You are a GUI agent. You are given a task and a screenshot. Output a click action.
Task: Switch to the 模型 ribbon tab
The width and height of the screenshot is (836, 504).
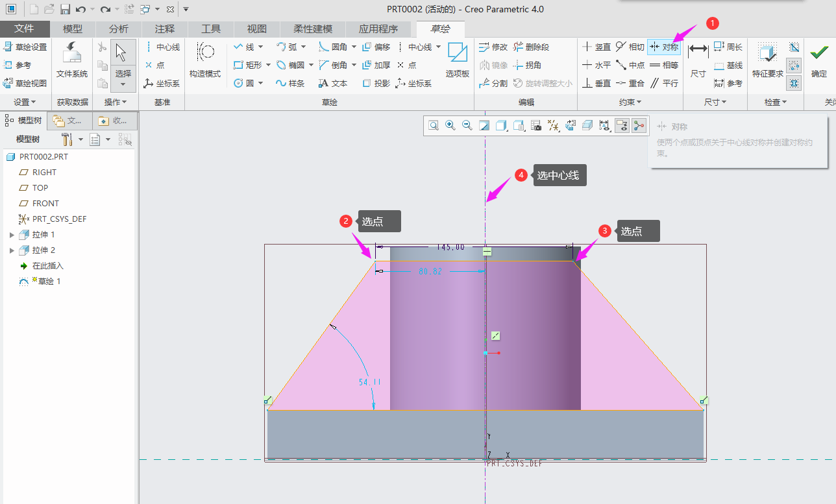73,29
